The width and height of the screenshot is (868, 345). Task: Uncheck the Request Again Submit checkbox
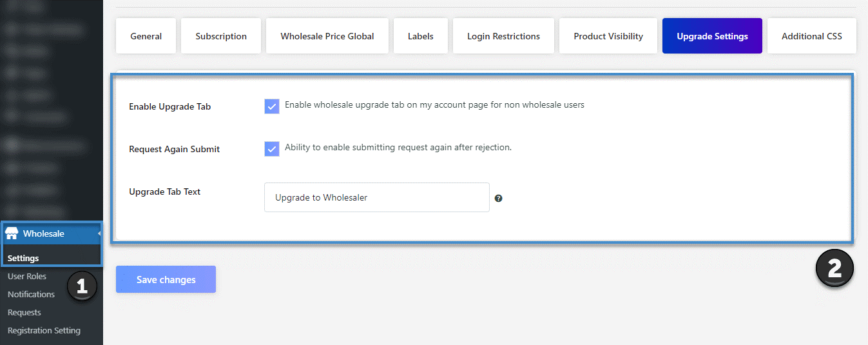(x=271, y=148)
